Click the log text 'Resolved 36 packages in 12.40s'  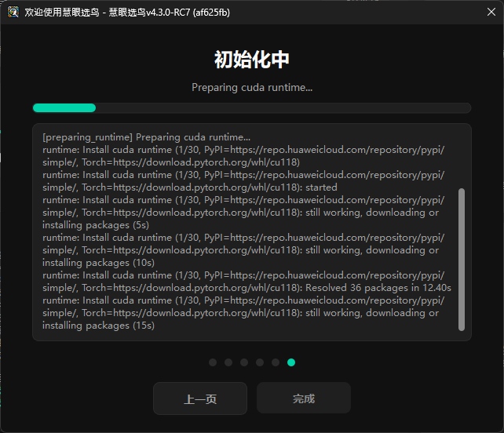coord(378,288)
